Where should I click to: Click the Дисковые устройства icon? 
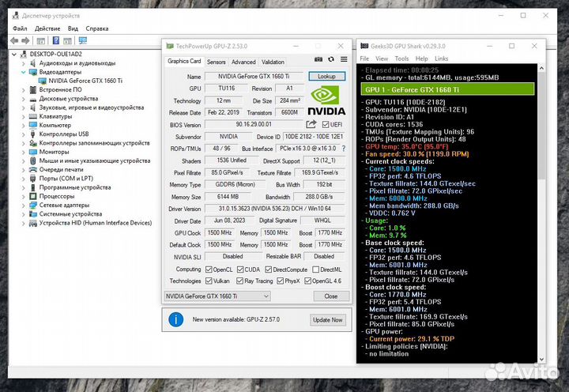coord(33,99)
